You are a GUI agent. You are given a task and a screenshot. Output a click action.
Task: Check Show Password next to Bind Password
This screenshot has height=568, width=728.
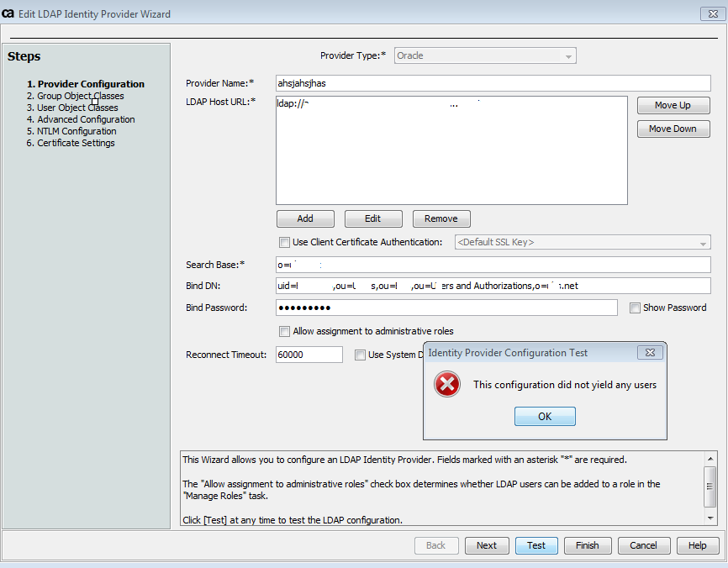(x=635, y=308)
